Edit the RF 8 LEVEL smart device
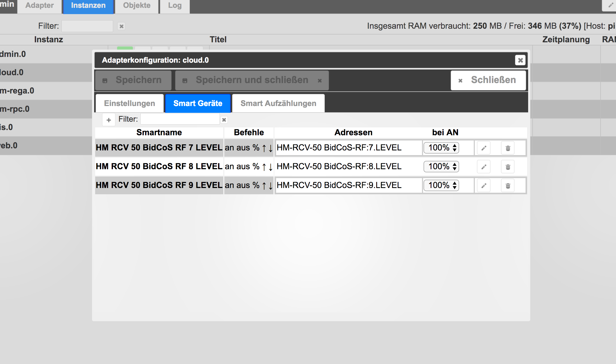Image resolution: width=616 pixels, height=364 pixels. point(484,167)
